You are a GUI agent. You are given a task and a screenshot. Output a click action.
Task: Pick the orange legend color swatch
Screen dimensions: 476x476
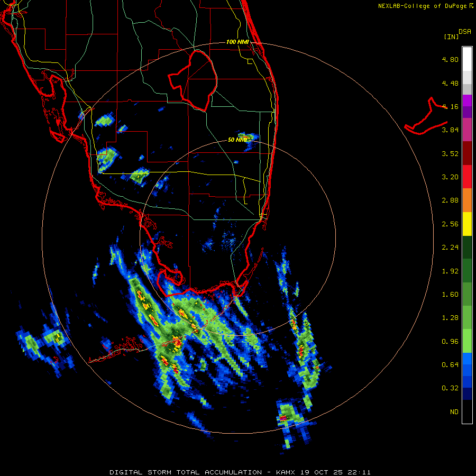point(467,200)
